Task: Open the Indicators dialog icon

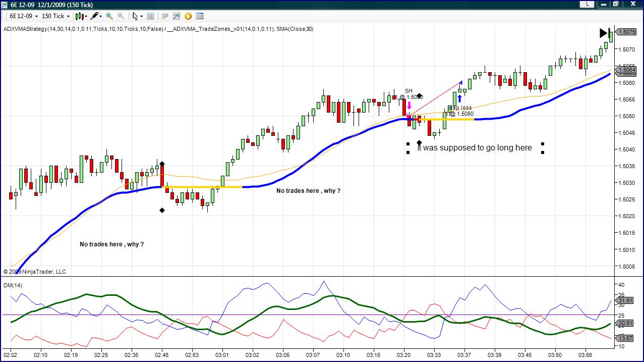Action: pos(177,16)
